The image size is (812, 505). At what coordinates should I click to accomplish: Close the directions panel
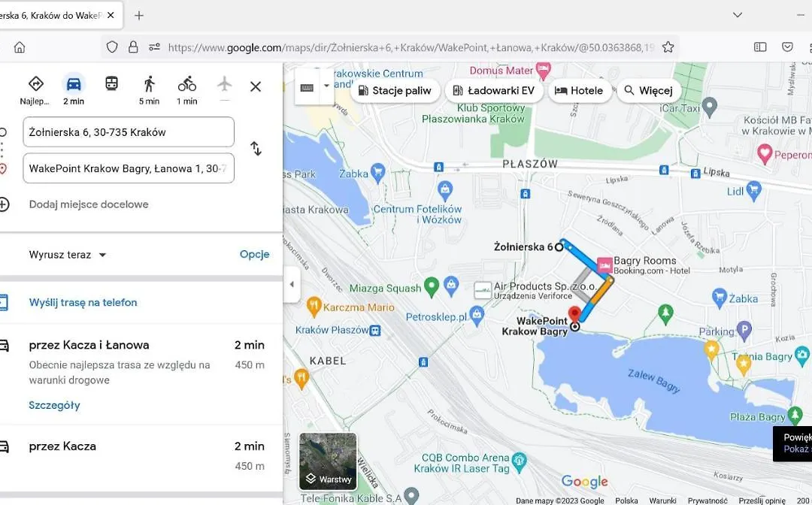tap(256, 86)
